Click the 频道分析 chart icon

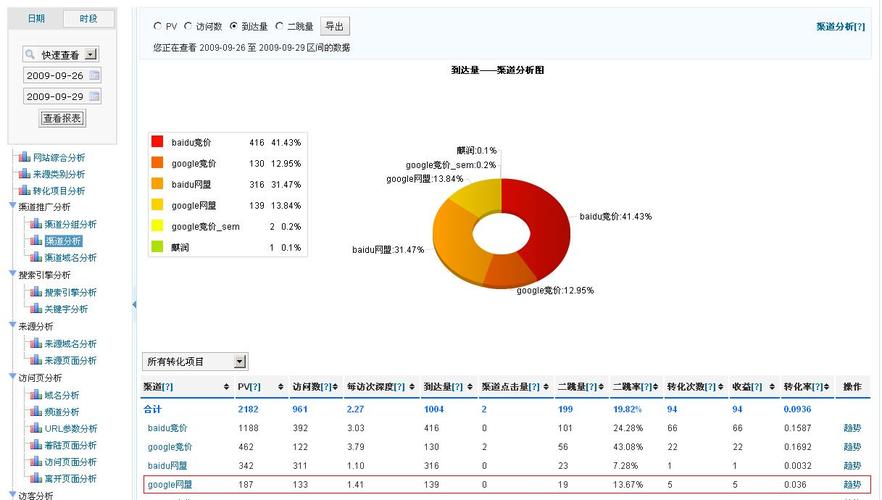(x=36, y=411)
